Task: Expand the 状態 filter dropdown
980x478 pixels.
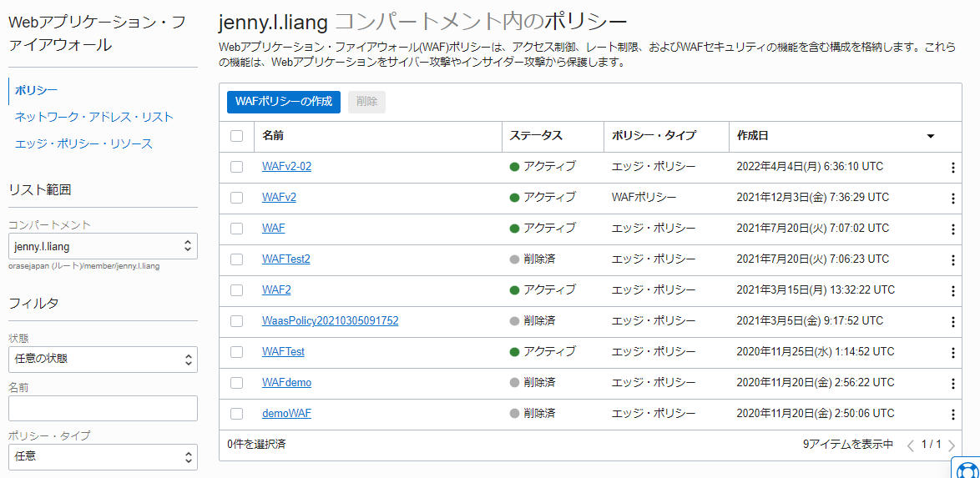Action: [103, 360]
